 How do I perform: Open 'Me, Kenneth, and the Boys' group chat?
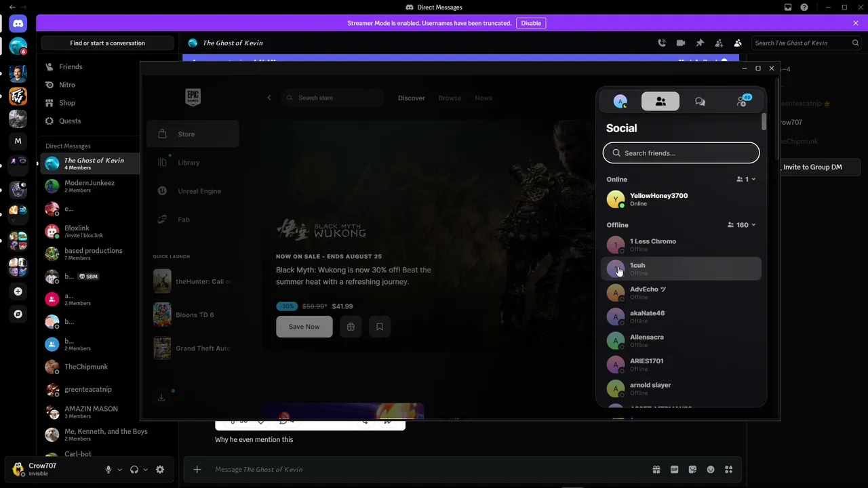[108, 434]
